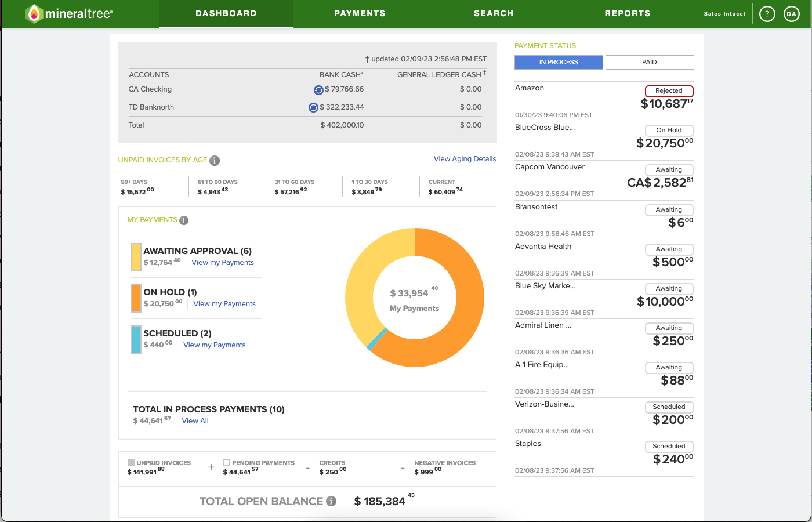This screenshot has width=812, height=522.
Task: Open help via the question mark icon
Action: pos(767,13)
